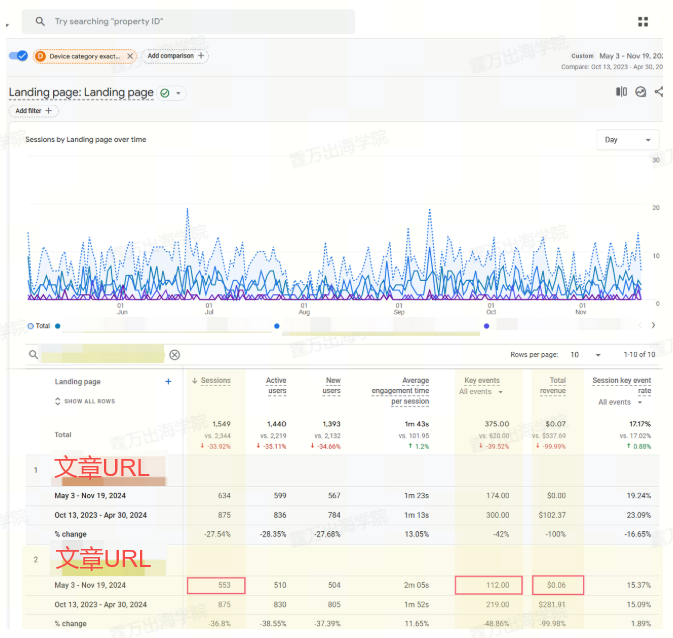Sort by Active users column

coord(276,386)
